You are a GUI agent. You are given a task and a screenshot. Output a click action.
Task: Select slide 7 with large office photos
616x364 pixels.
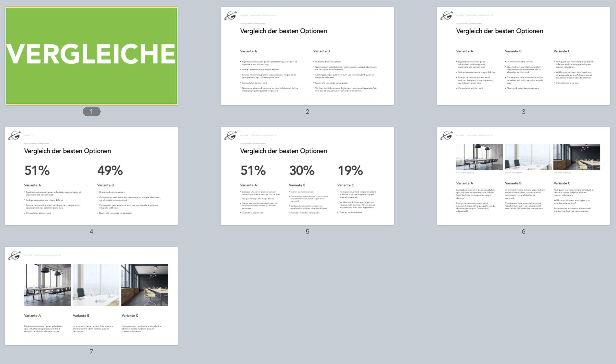[x=91, y=321]
